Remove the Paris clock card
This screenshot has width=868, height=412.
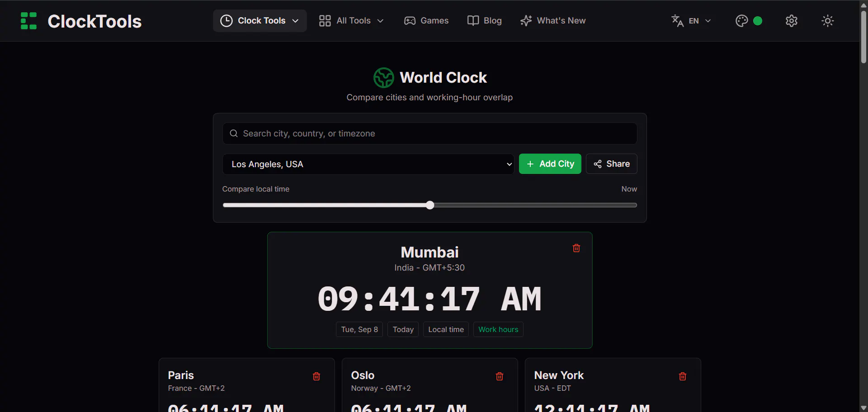pos(316,376)
